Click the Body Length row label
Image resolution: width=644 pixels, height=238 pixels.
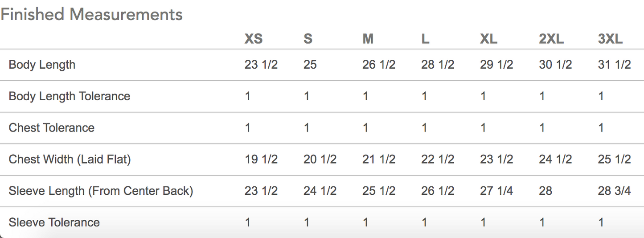click(x=42, y=65)
